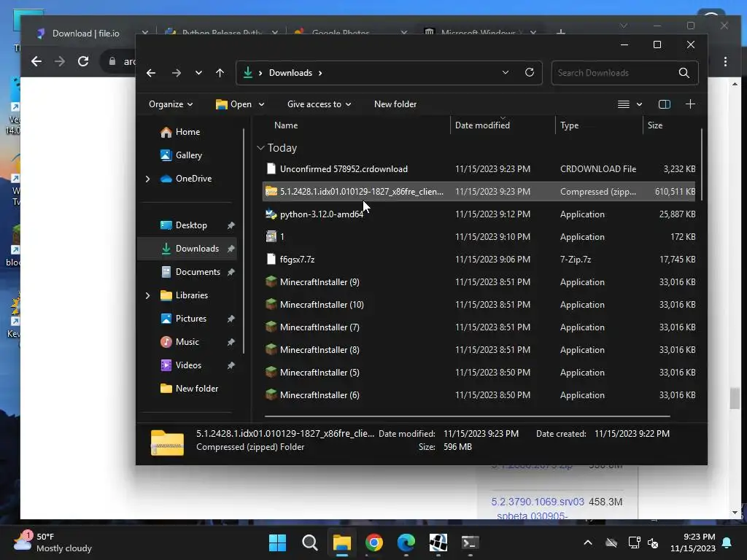This screenshot has height=560, width=747.
Task: Sort by Type column header
Action: 569,125
